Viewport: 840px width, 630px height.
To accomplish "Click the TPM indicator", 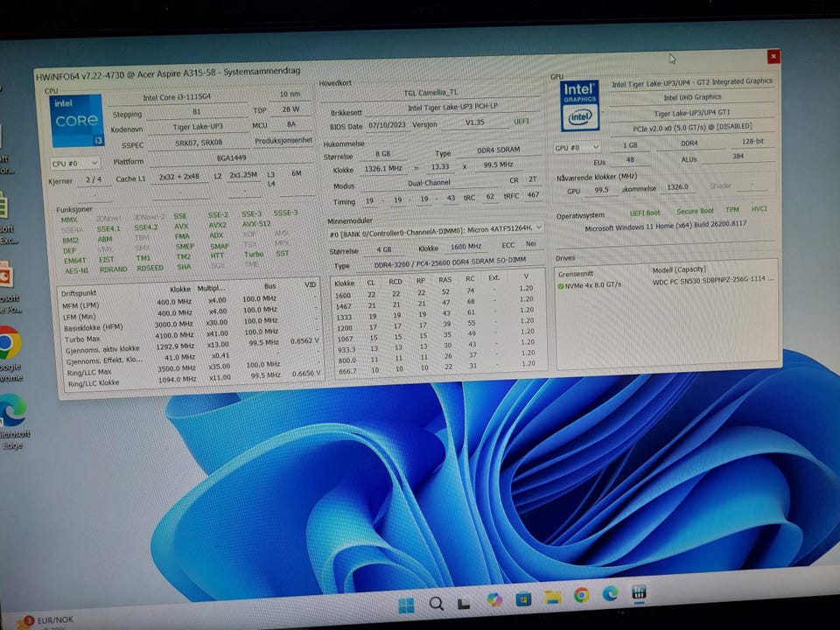I will (731, 210).
